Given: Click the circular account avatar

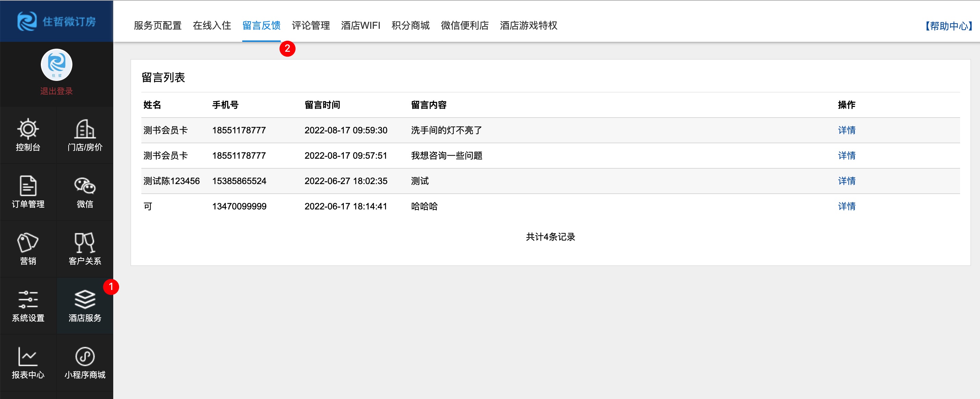Looking at the screenshot, I should (x=56, y=64).
